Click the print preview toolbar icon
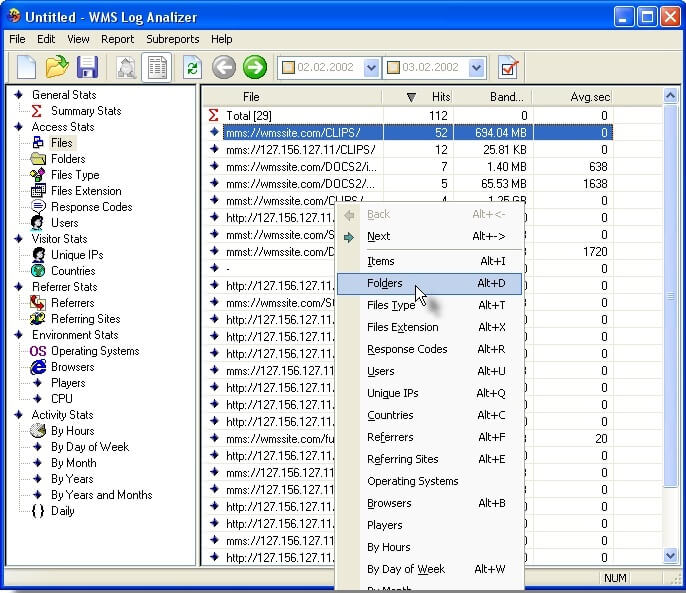Screen dimensions: 686x593 [x=127, y=68]
